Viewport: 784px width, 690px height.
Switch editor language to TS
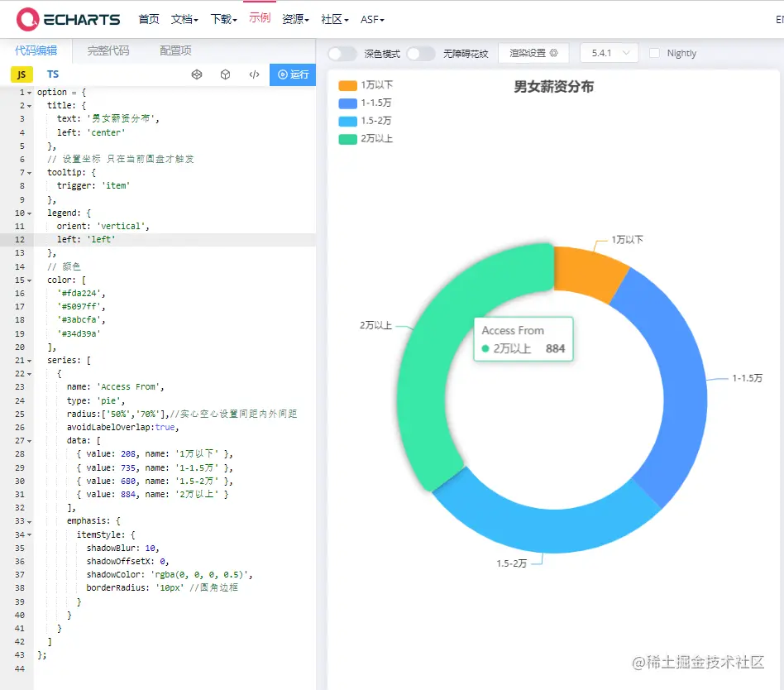point(52,74)
